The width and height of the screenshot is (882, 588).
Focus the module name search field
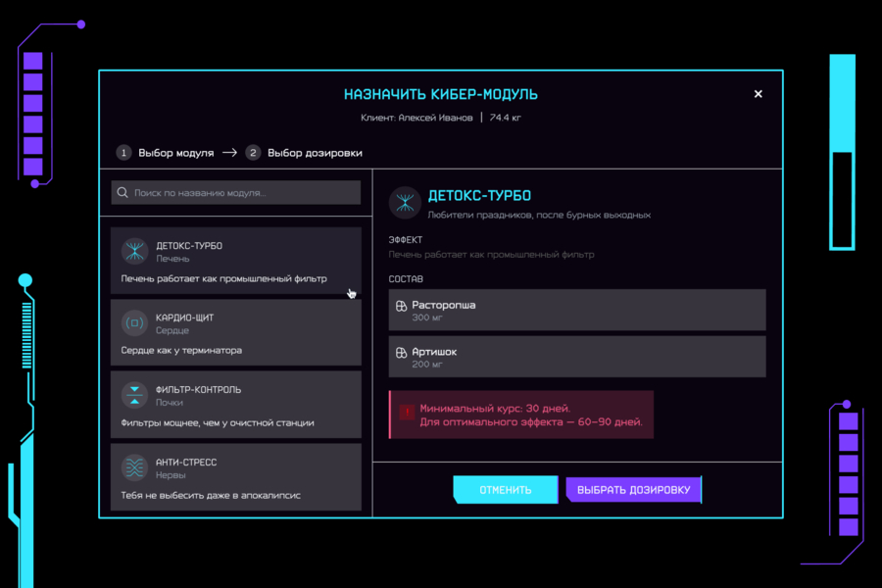pos(235,193)
